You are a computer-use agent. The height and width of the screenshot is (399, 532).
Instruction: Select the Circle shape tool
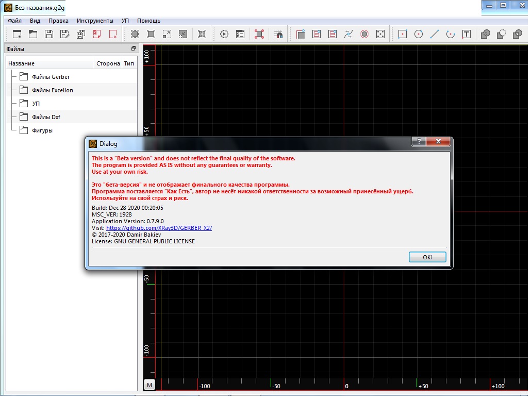pos(419,34)
